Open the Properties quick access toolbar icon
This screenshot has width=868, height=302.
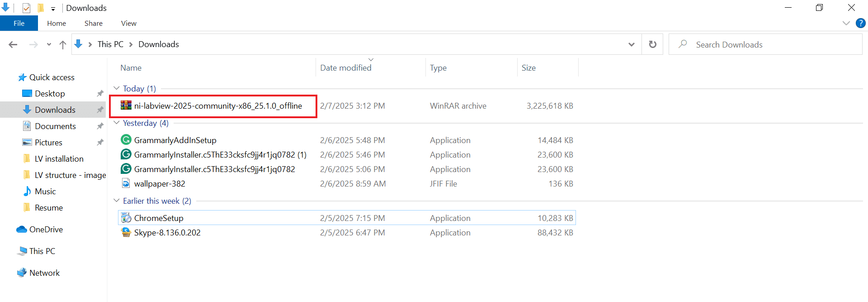click(x=26, y=8)
